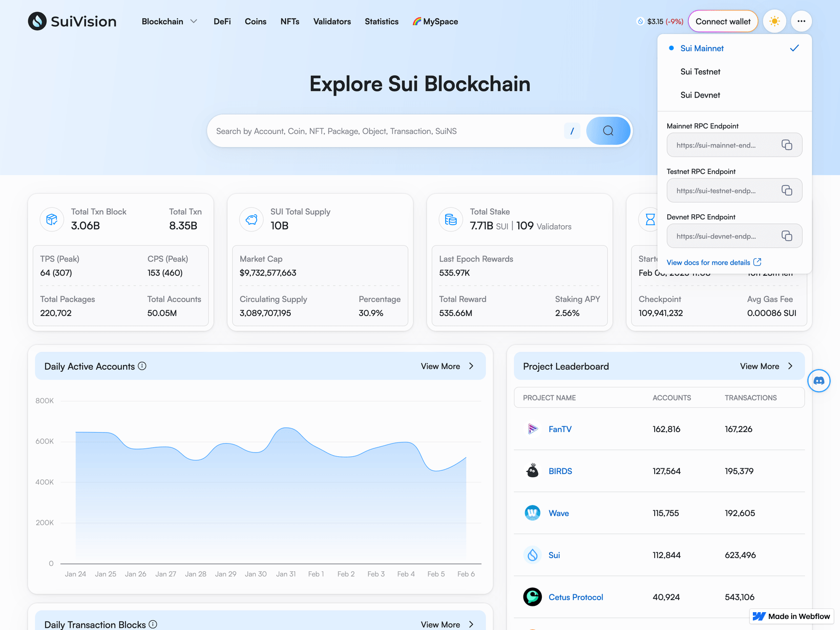Click the Avg Gas Fee value 0.00086 SUI

click(x=772, y=313)
